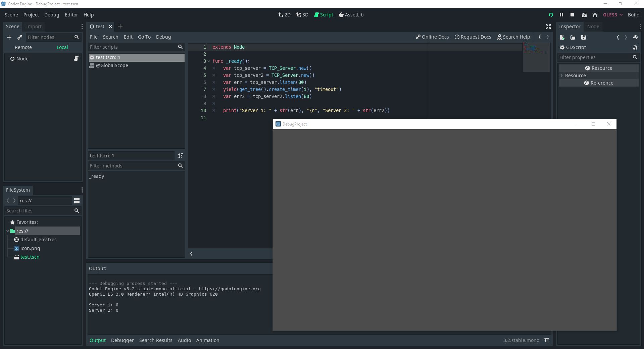Open the script editor Search menu
Viewport: 644px width, 349px height.
110,37
